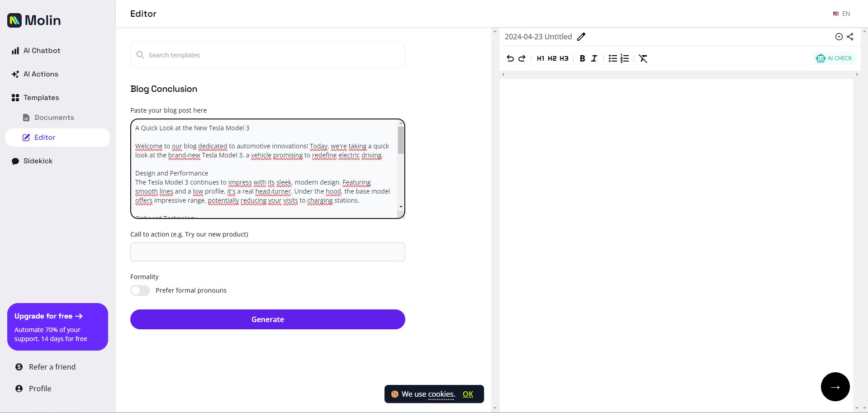
Task: Undo the last edit in the editor toolbar
Action: [510, 58]
